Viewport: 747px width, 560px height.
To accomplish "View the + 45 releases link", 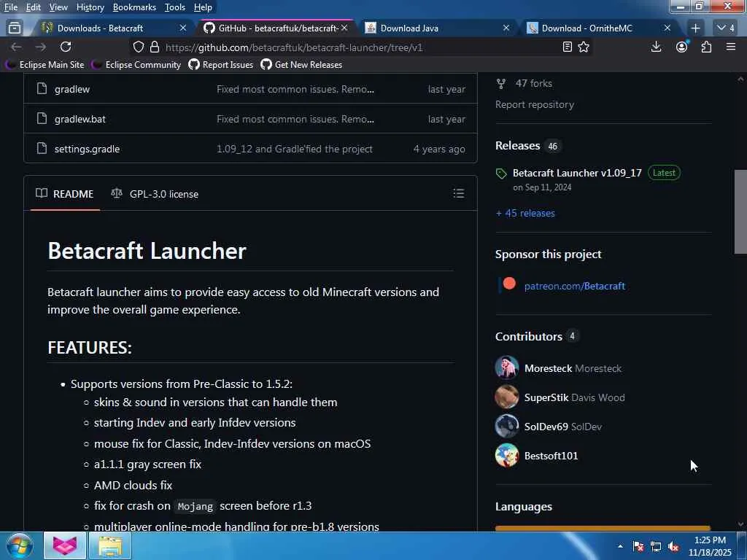I will pyautogui.click(x=525, y=213).
